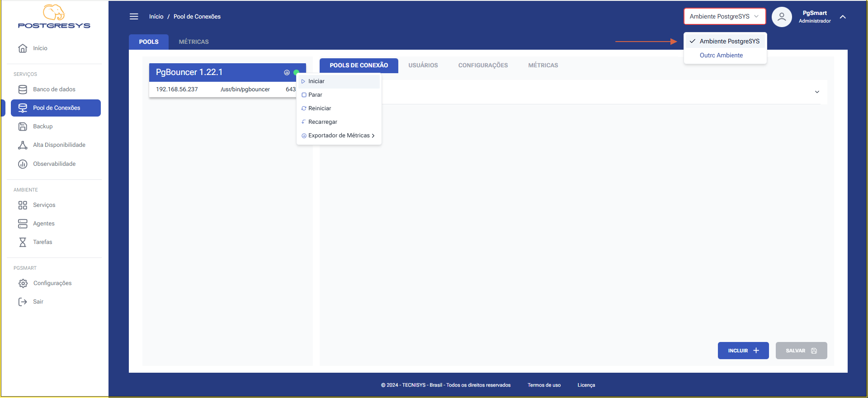Open Tarefas sidebar item
This screenshot has width=868, height=398.
pos(56,242)
